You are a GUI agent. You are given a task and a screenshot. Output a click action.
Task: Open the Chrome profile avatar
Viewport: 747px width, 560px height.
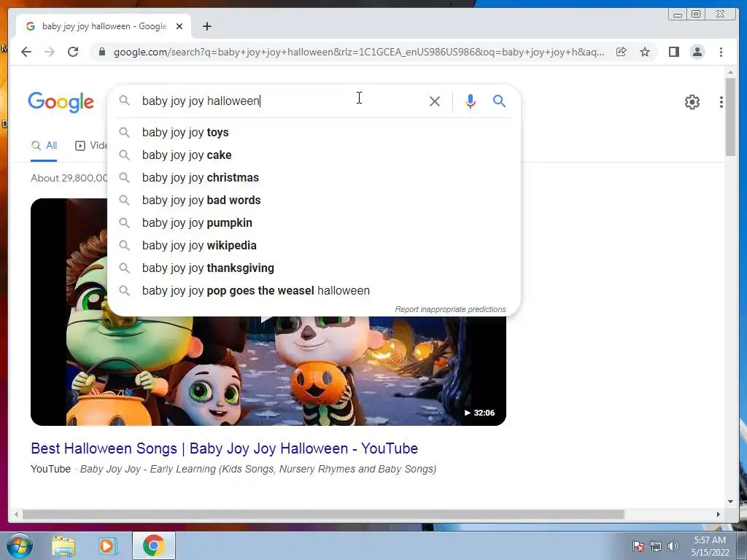click(697, 52)
